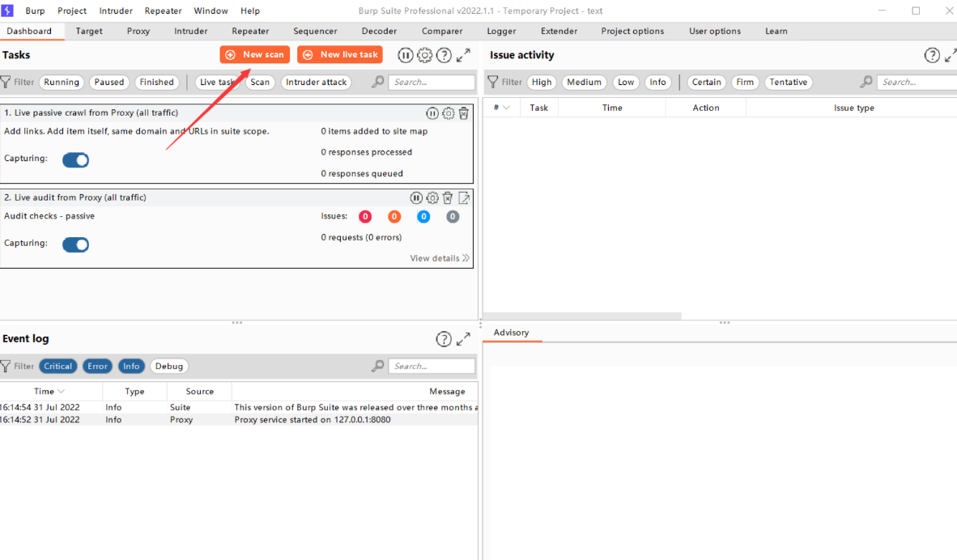Viewport: 957px width, 560px height.
Task: Filter issues by Info severity
Action: (658, 82)
